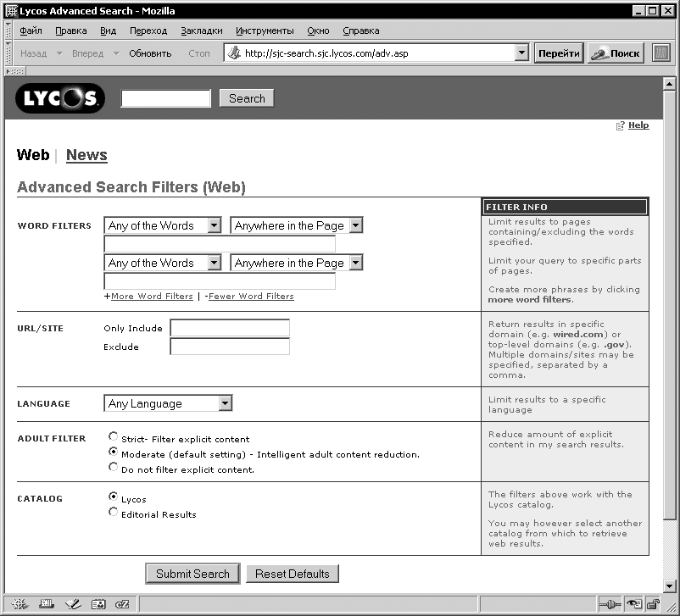Click the browser address bar URL
This screenshot has height=616, width=680.
coord(326,53)
